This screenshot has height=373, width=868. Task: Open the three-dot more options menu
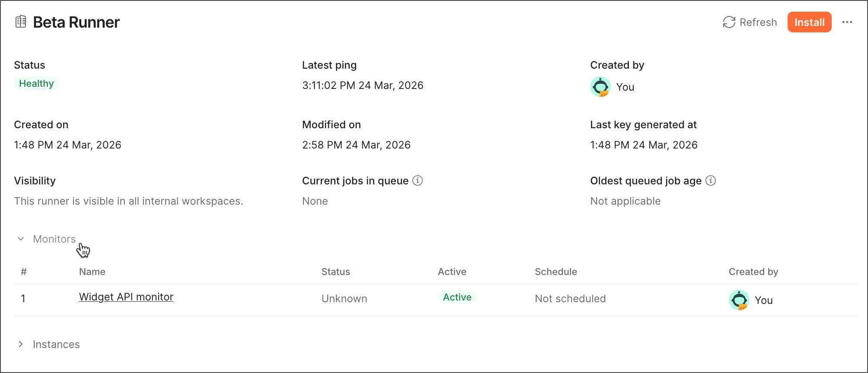pyautogui.click(x=847, y=22)
